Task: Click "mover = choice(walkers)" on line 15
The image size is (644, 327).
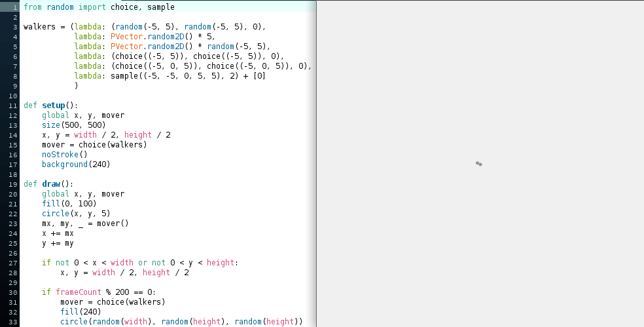Action: 94,145
